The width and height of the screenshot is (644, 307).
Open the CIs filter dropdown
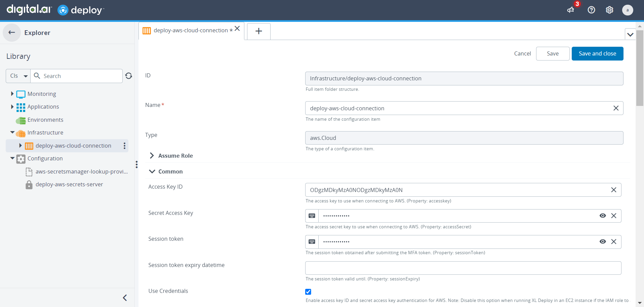click(x=18, y=76)
